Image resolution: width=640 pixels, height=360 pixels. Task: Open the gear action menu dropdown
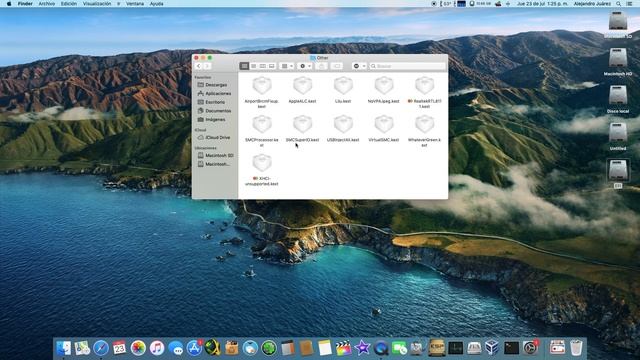pyautogui.click(x=305, y=66)
